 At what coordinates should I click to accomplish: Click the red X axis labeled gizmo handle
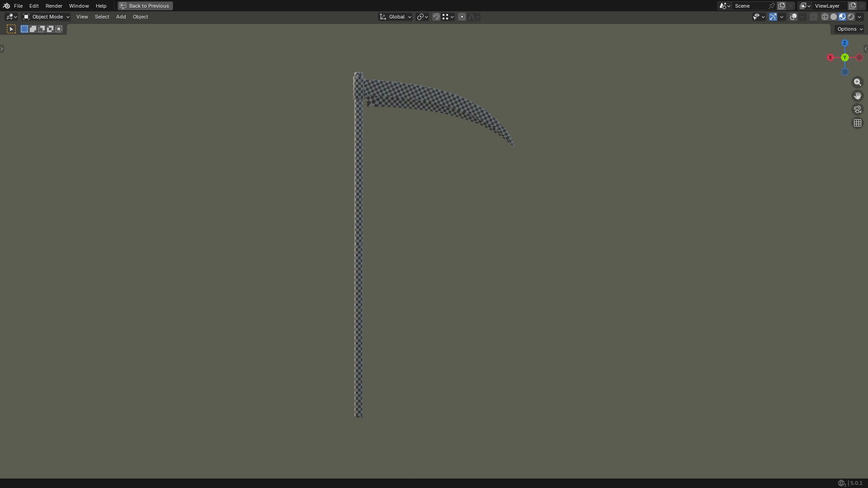(x=830, y=57)
